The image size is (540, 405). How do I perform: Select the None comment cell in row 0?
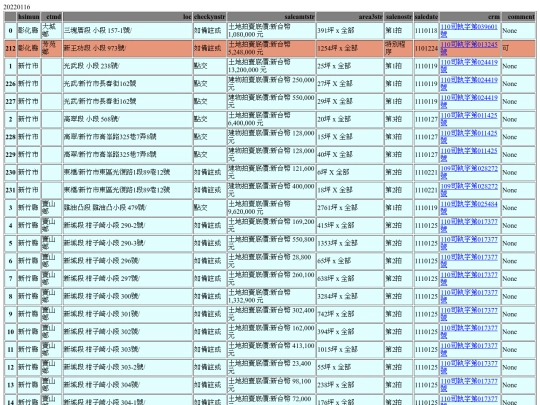click(519, 30)
